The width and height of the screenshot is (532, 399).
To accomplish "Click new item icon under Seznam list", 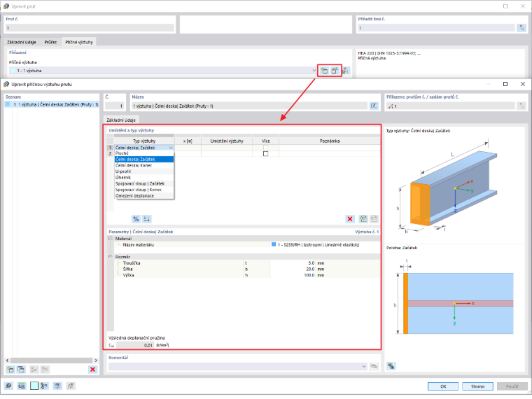I will coord(10,369).
